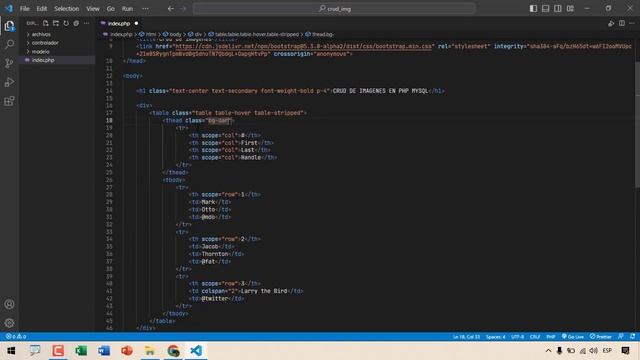Image resolution: width=640 pixels, height=360 pixels.
Task: Click thead.bg breadcrumb item
Action: 322,34
